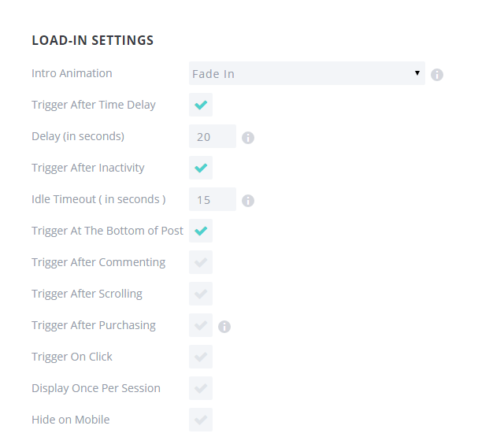The width and height of the screenshot is (504, 448).
Task: Enable Trigger After Commenting checkbox
Action: tap(201, 262)
